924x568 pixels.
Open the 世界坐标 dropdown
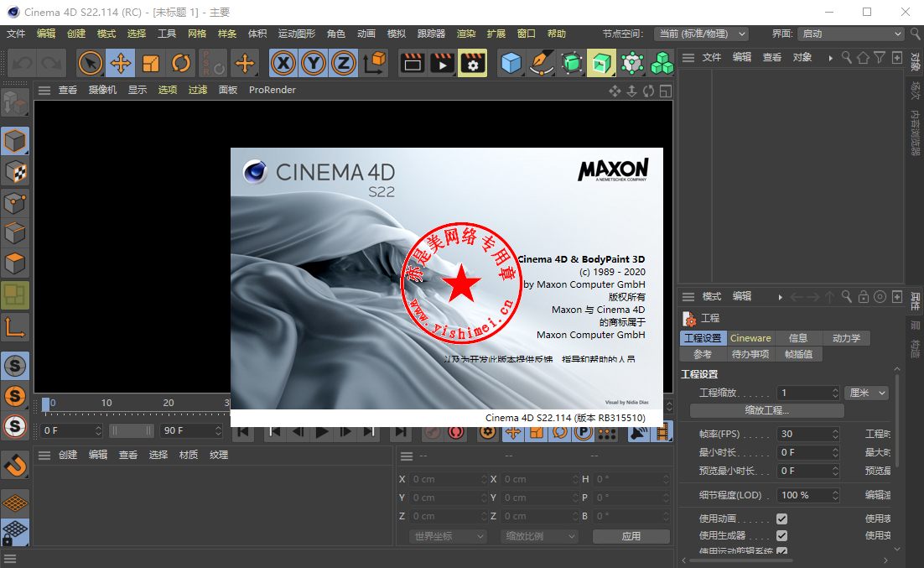point(448,536)
